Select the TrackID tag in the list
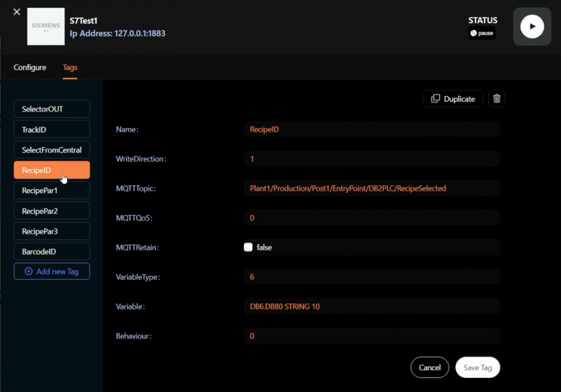Screen dimensions: 561x392 click(52, 130)
